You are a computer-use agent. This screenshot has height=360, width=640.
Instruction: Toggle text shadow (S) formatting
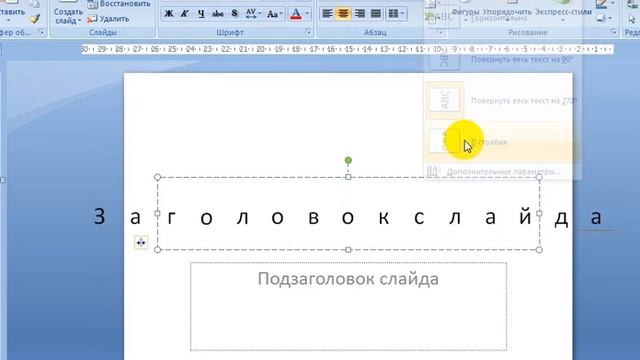click(234, 14)
